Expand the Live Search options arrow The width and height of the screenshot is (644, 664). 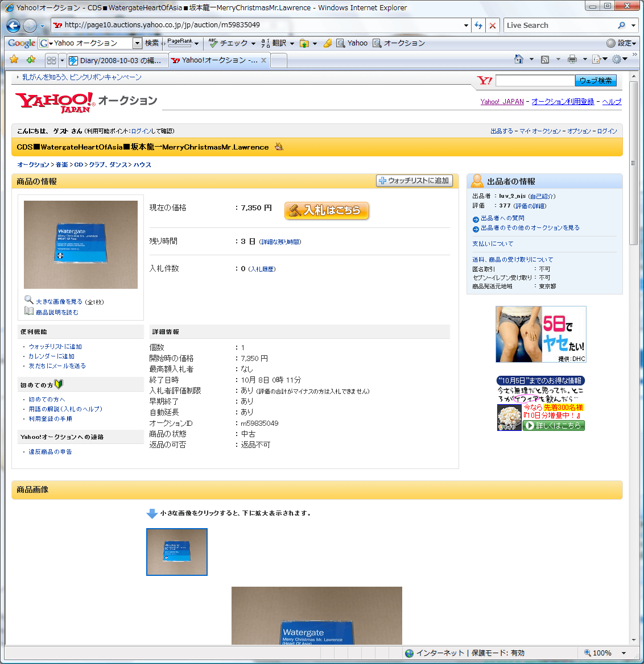(633, 26)
